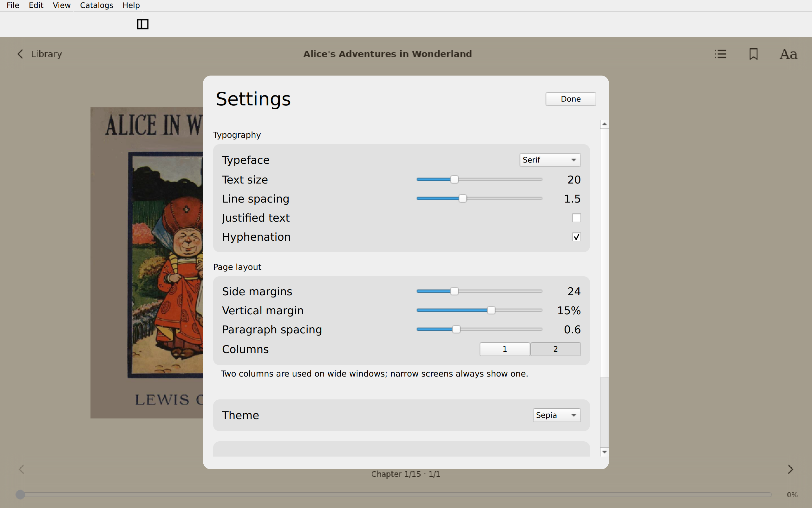Click the Text size value 20
Viewport: 812px width, 508px height.
574,180
